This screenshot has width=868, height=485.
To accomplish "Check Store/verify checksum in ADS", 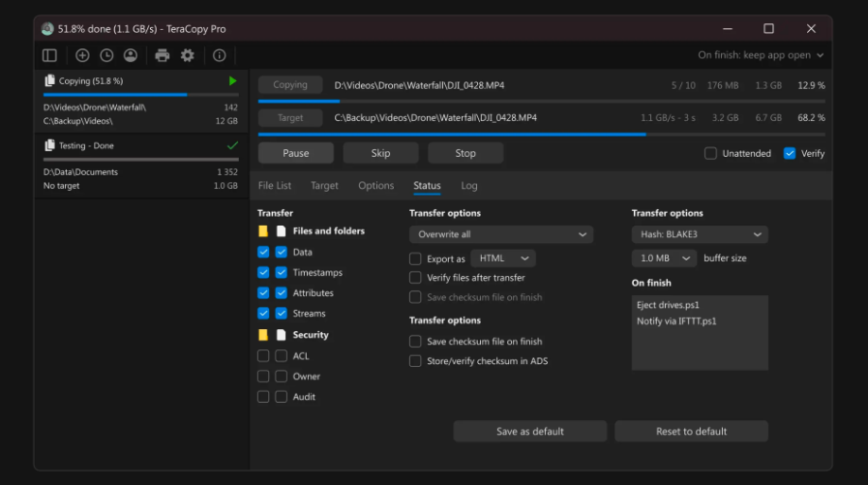I will [x=415, y=361].
